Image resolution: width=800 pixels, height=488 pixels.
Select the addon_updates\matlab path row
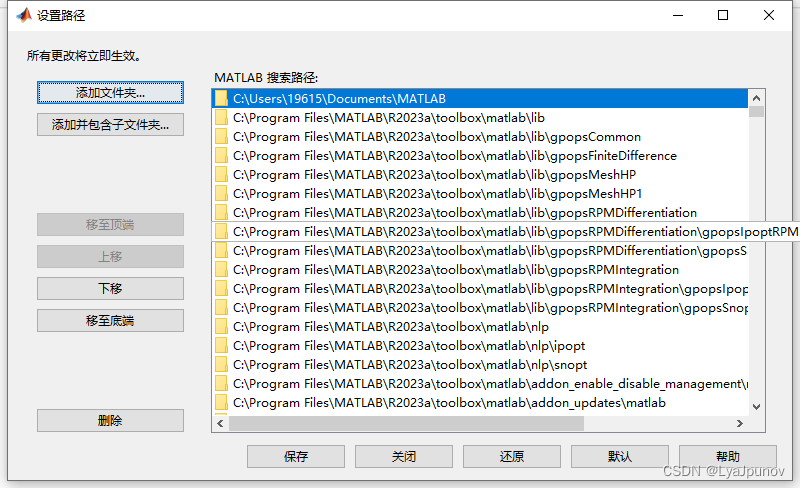point(480,403)
